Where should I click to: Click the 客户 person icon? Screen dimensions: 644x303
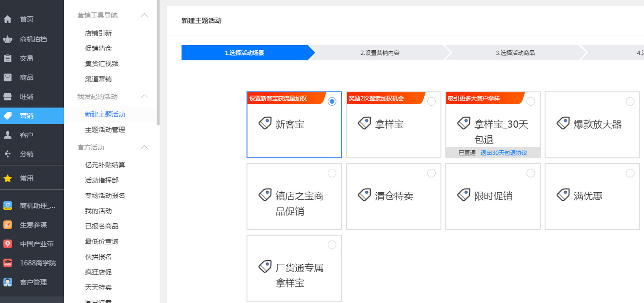pos(8,135)
